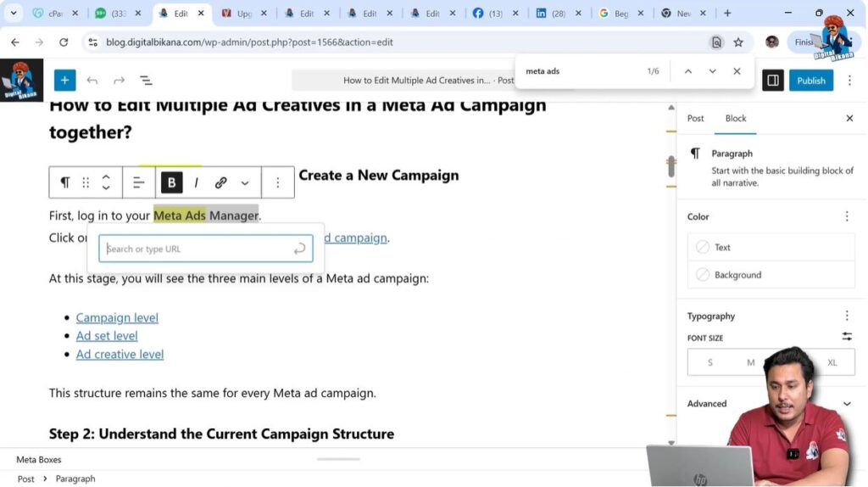Toggle the settings sidebar panel
The image size is (868, 487).
772,81
